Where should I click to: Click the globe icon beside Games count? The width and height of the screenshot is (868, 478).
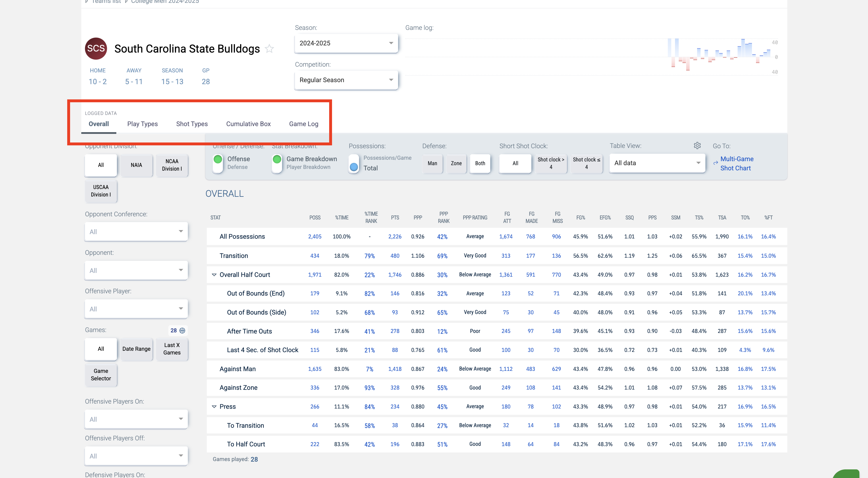point(182,330)
